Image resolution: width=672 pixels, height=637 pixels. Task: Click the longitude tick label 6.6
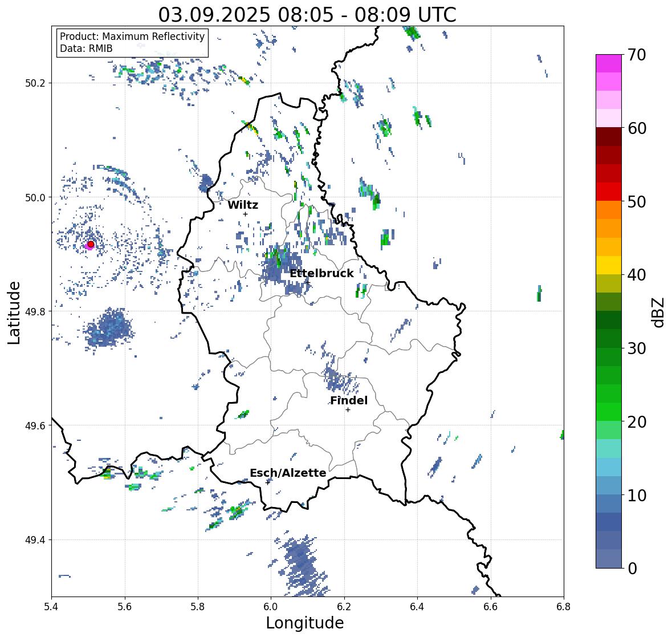(x=491, y=606)
